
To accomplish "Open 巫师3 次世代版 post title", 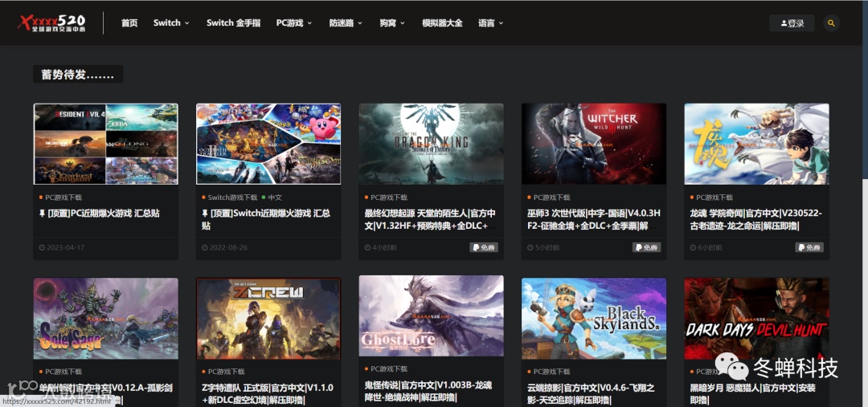I will [593, 219].
